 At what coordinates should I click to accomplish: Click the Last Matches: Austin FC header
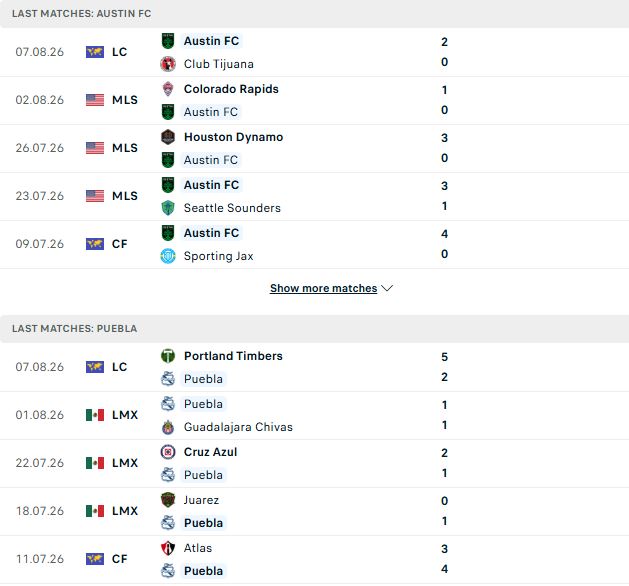81,14
